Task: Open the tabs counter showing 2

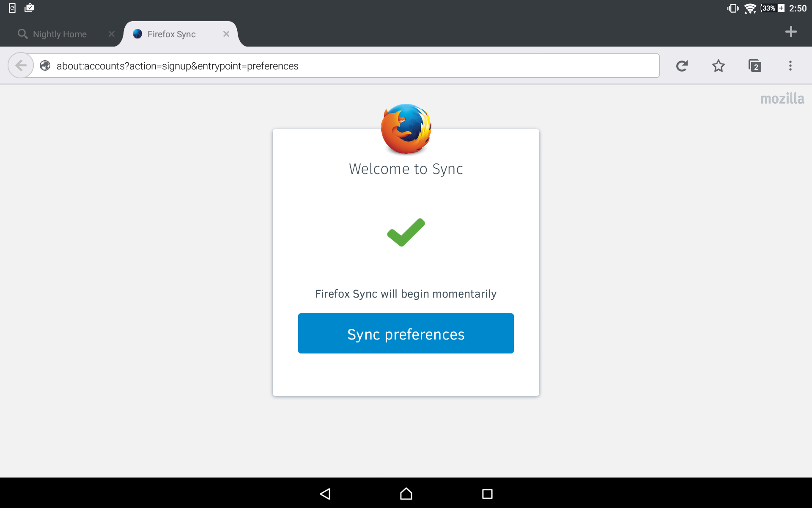Action: [755, 66]
